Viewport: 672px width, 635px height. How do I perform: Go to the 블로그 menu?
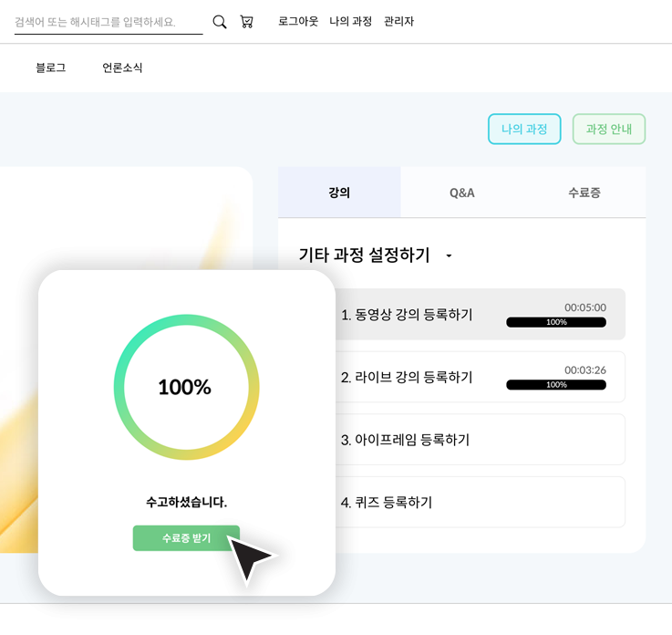point(50,68)
